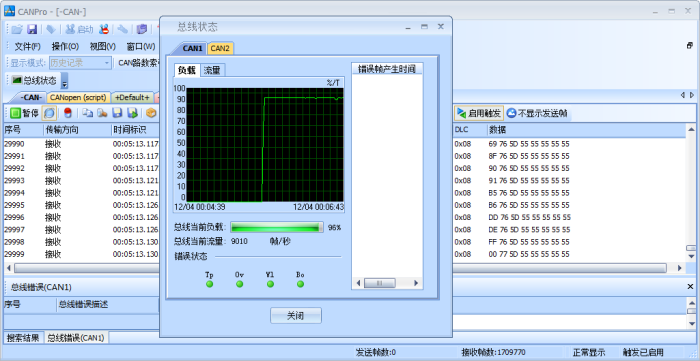
Task: Click the 错误帧产生时间 list header
Action: [387, 69]
